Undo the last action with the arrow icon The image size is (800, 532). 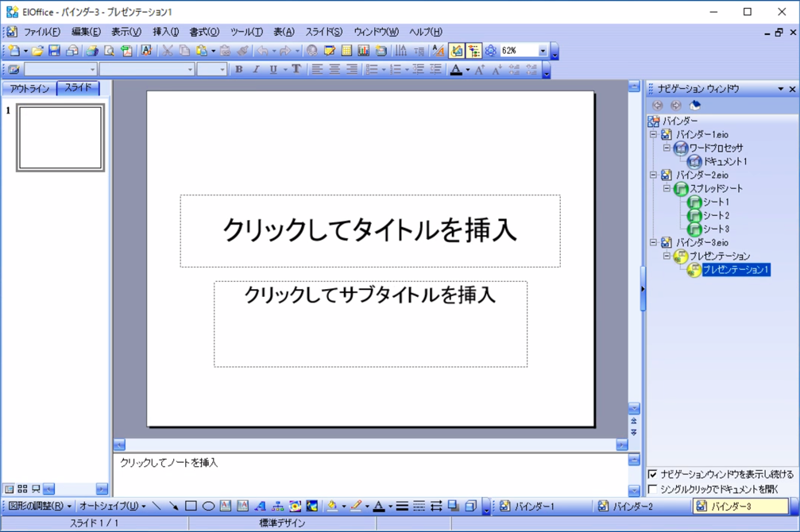(263, 51)
